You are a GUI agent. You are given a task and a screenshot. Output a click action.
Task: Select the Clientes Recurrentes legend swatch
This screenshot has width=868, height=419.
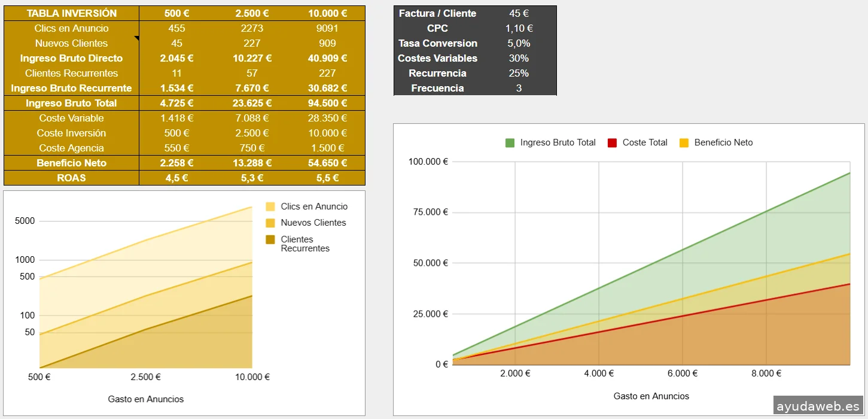[270, 240]
